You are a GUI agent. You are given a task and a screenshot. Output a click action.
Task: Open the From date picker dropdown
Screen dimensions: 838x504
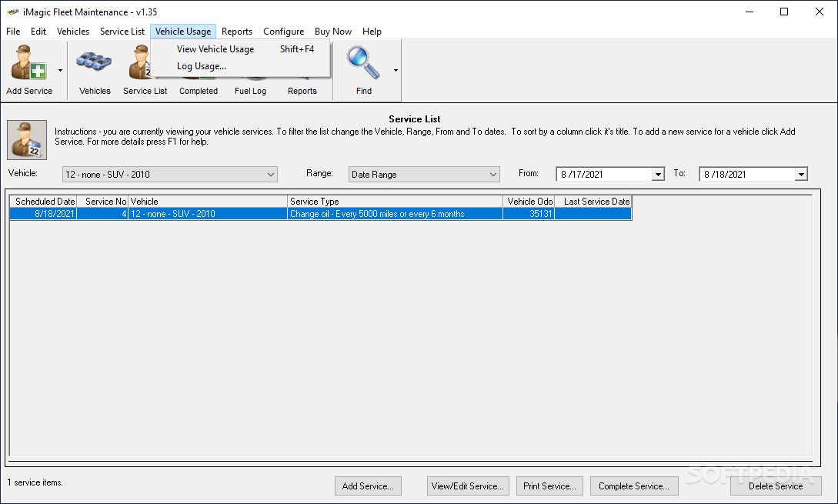tap(658, 174)
